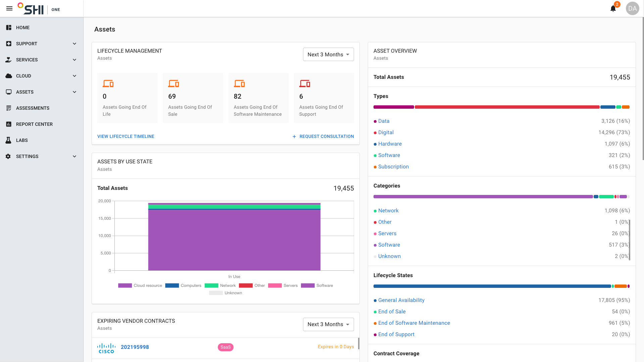
Task: Click the End Of Life devices icon
Action: click(108, 83)
